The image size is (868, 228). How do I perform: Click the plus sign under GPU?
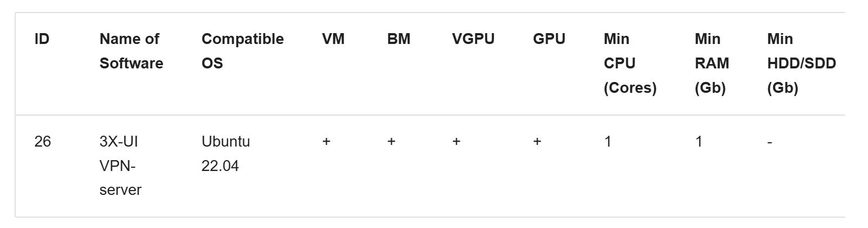[x=537, y=142]
